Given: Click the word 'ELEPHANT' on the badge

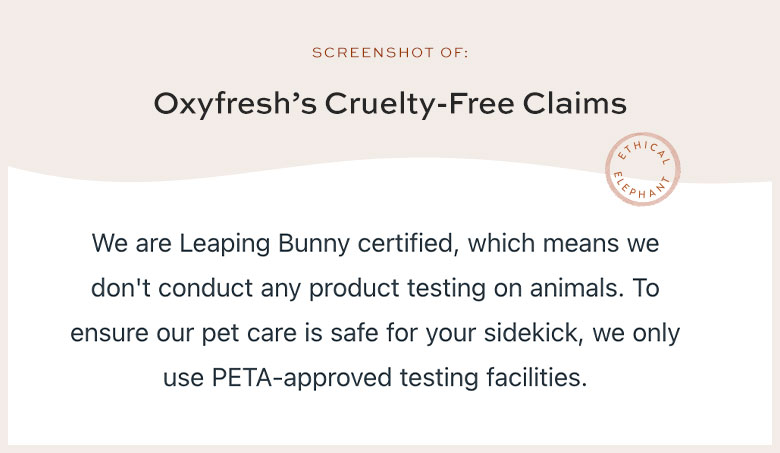Looking at the screenshot, I should click(642, 187).
